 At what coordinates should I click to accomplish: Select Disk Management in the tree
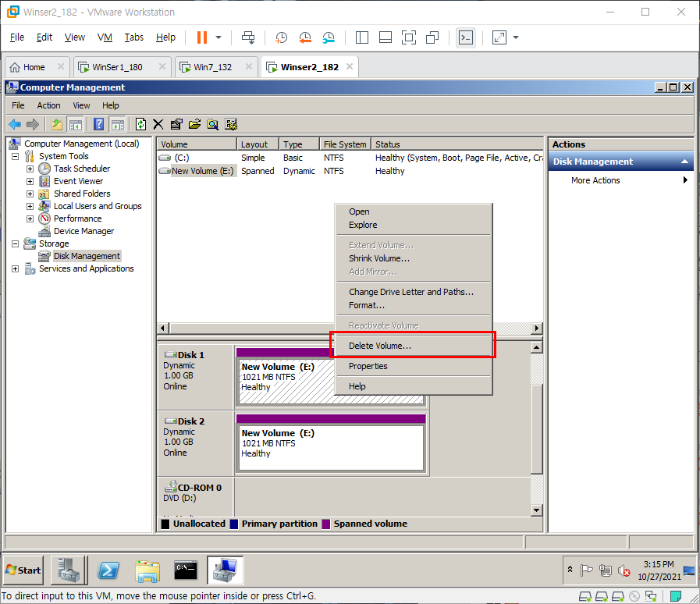pyautogui.click(x=87, y=256)
